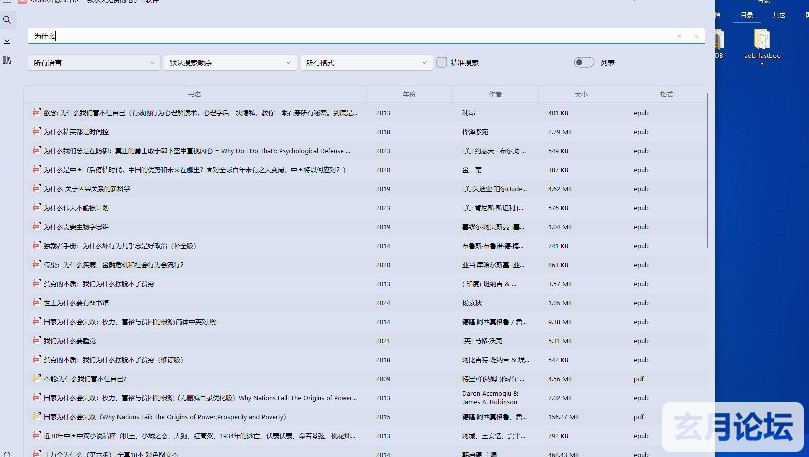The width and height of the screenshot is (809, 457).
Task: Click the epub icon of the Psychological Defense row
Action: [x=36, y=151]
